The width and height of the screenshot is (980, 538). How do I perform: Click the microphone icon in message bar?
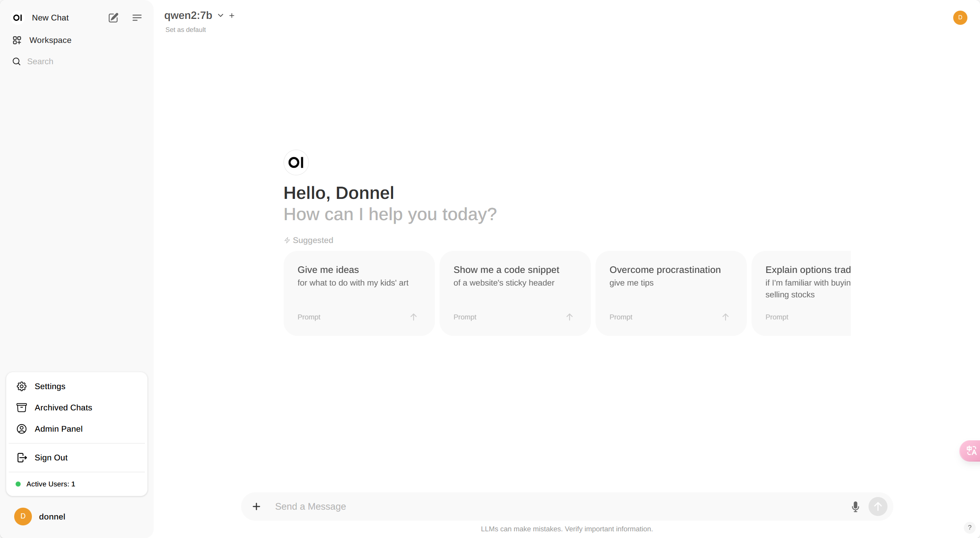856,506
